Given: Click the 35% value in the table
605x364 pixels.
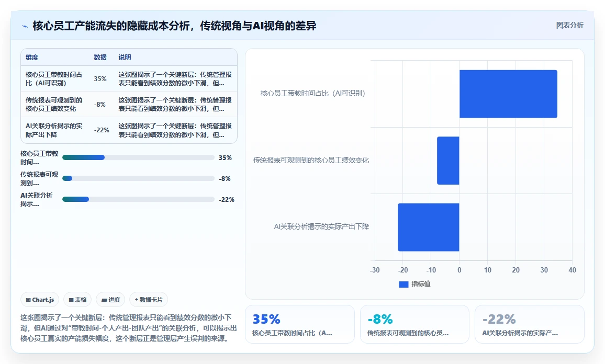Looking at the screenshot, I should point(100,79).
